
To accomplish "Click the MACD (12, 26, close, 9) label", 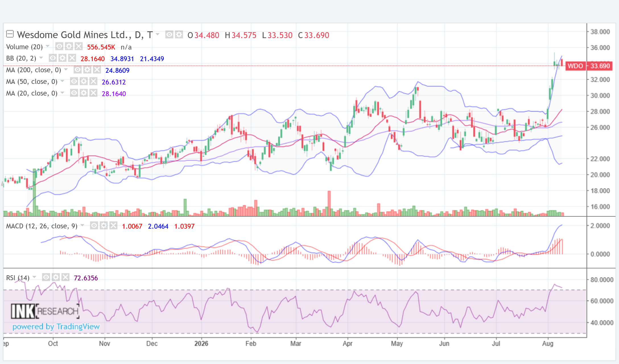I will pyautogui.click(x=42, y=226).
